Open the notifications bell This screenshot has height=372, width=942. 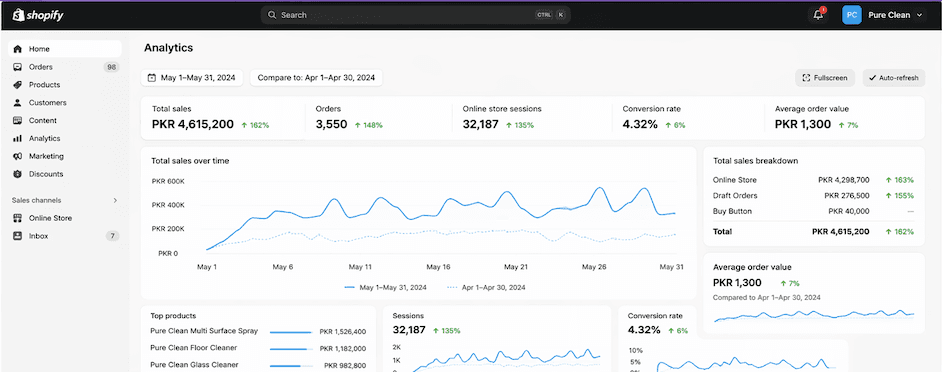pos(818,15)
